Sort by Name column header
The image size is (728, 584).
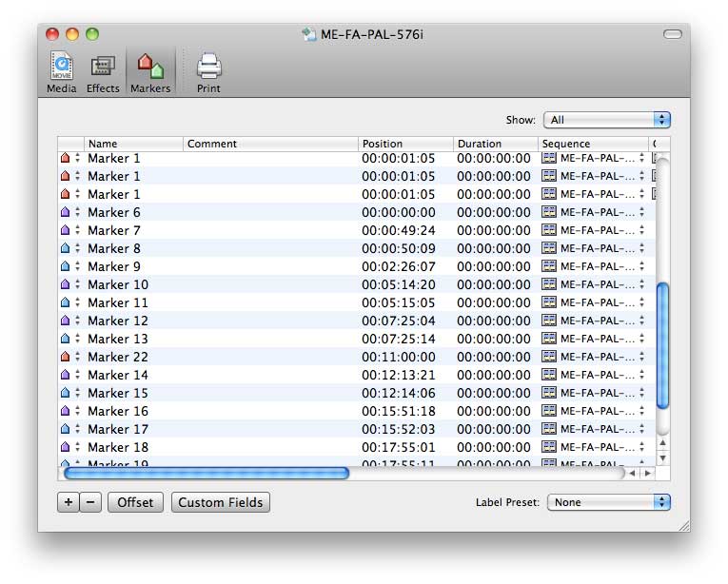pos(133,144)
